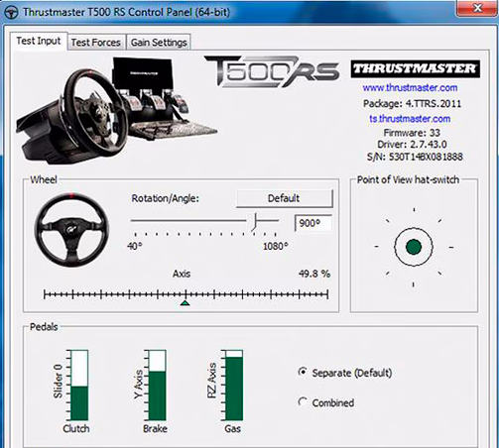Click the Clutch pedal level bar

tap(79, 386)
